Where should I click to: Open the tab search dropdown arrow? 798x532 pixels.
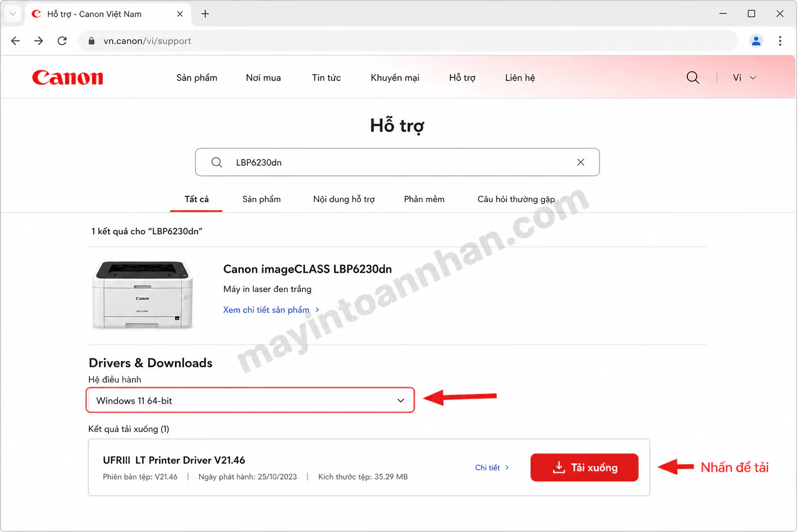click(13, 14)
